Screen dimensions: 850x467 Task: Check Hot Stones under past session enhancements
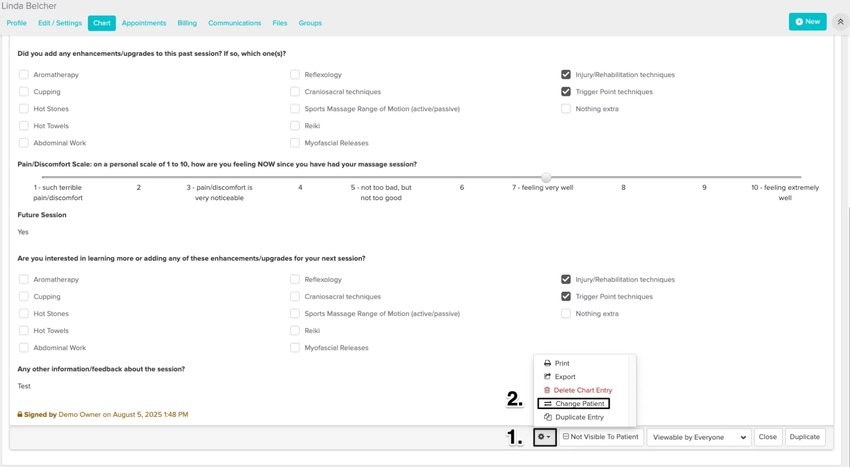[24, 109]
